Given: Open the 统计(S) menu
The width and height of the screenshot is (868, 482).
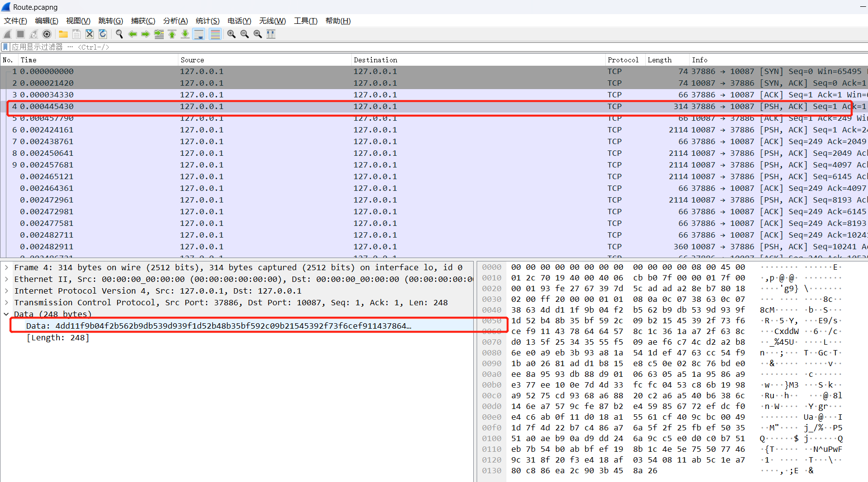Looking at the screenshot, I should click(208, 20).
